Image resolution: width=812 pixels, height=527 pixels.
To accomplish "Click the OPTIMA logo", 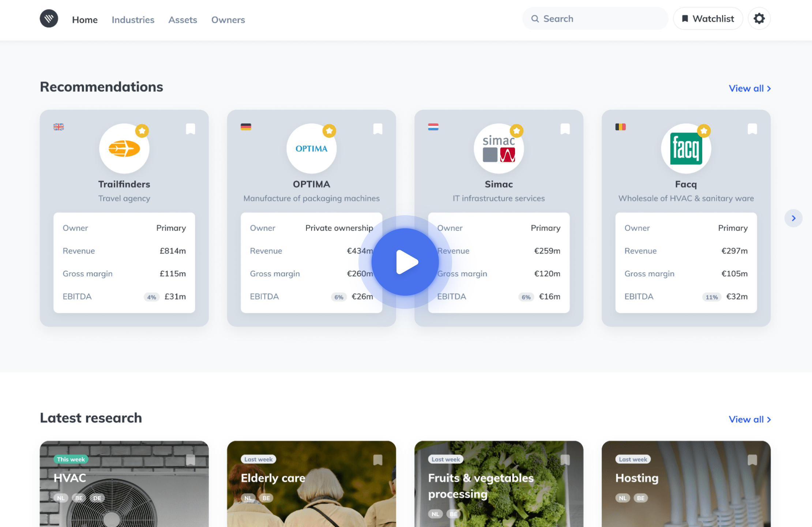I will click(312, 149).
